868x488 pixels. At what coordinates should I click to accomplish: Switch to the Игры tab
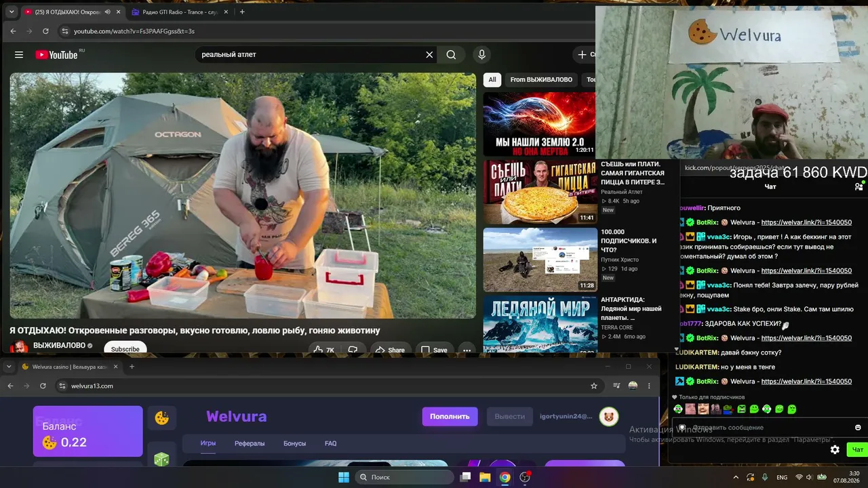(208, 443)
